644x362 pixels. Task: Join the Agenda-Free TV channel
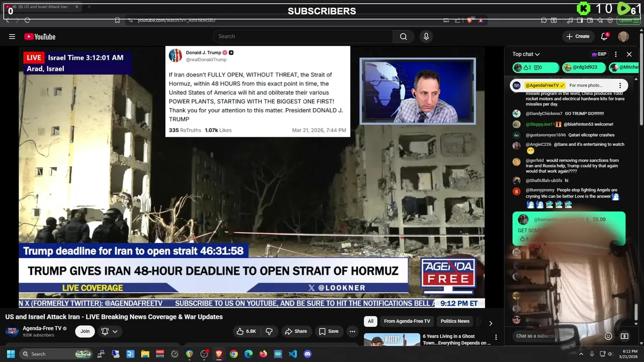pos(85,331)
